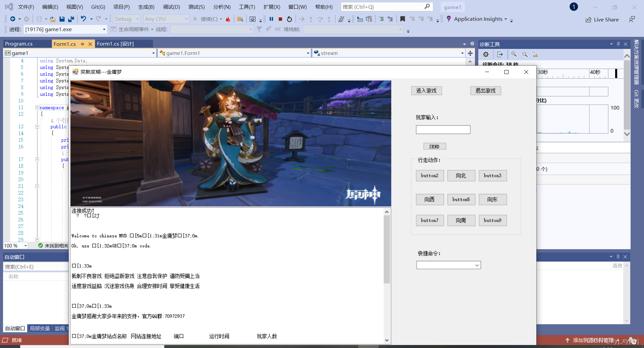This screenshot has height=348, width=644.
Task: Open the Any CPU platform dropdown
Action: (x=166, y=19)
